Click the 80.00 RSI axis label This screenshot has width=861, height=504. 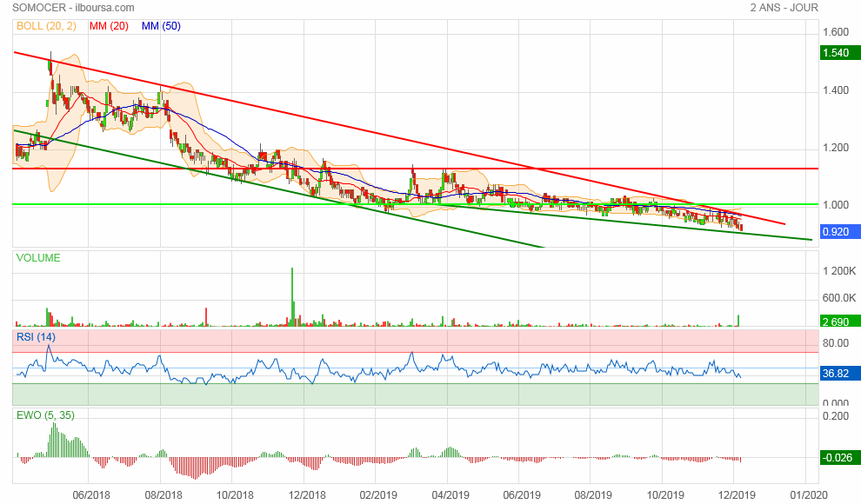pyautogui.click(x=836, y=342)
